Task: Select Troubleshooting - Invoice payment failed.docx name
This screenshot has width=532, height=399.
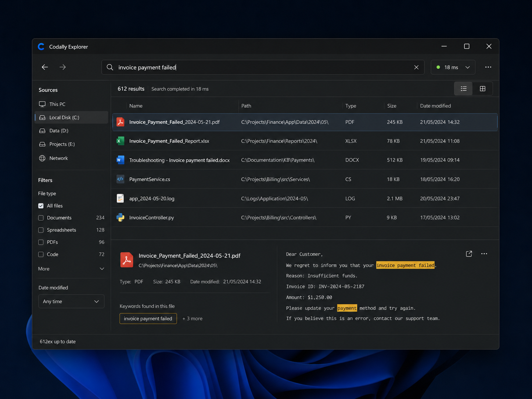Action: 179,160
